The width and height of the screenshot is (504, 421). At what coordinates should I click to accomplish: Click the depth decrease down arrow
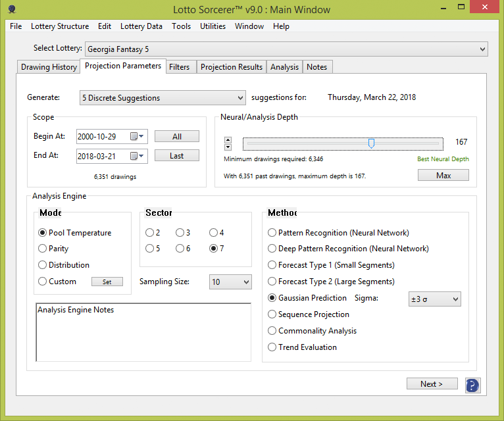[x=228, y=147]
